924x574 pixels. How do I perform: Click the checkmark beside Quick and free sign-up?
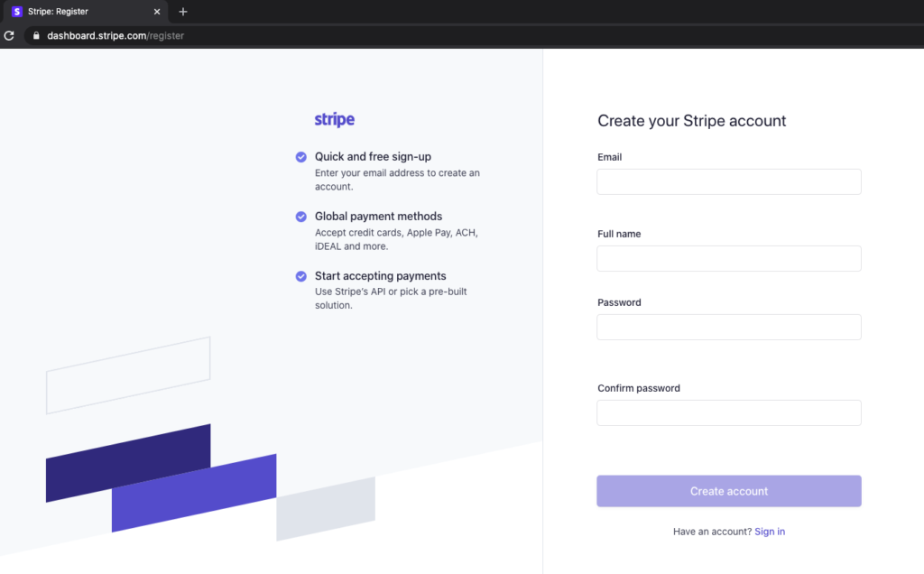click(x=300, y=157)
